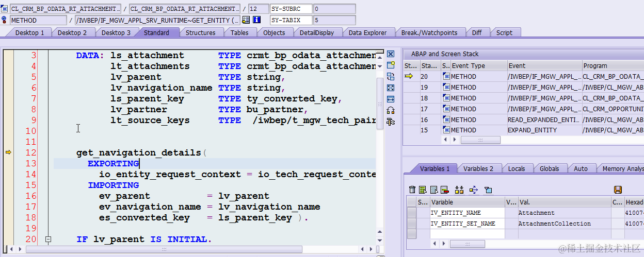Switch to the Desktop 3 tab
The height and width of the screenshot is (257, 644).
116,32
